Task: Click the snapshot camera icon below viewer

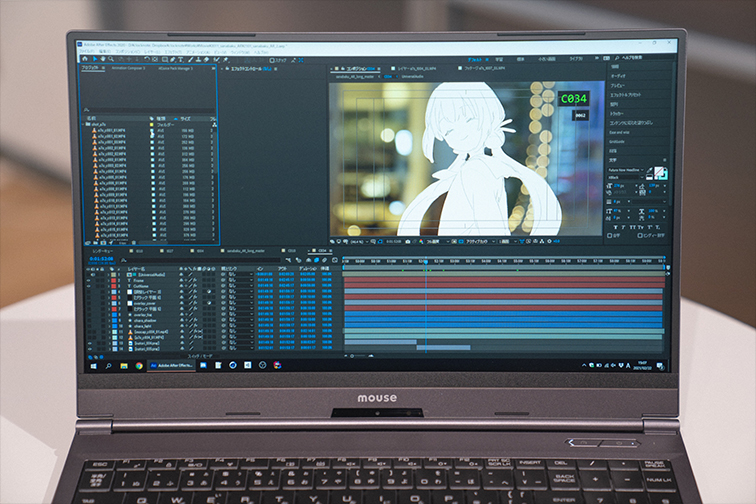Action: tap(408, 241)
